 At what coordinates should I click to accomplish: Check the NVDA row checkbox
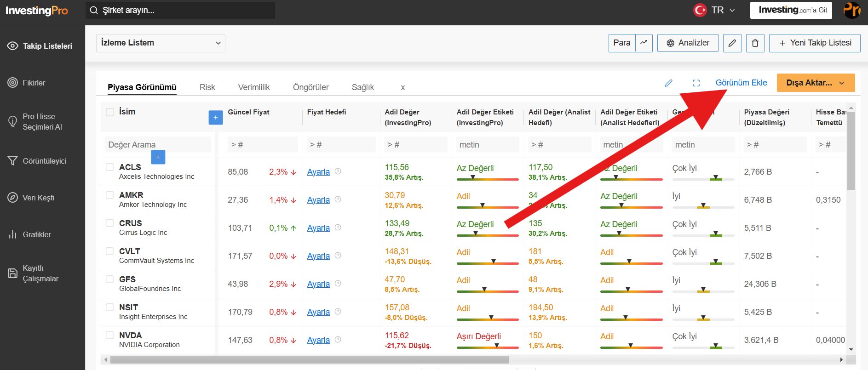pos(109,335)
